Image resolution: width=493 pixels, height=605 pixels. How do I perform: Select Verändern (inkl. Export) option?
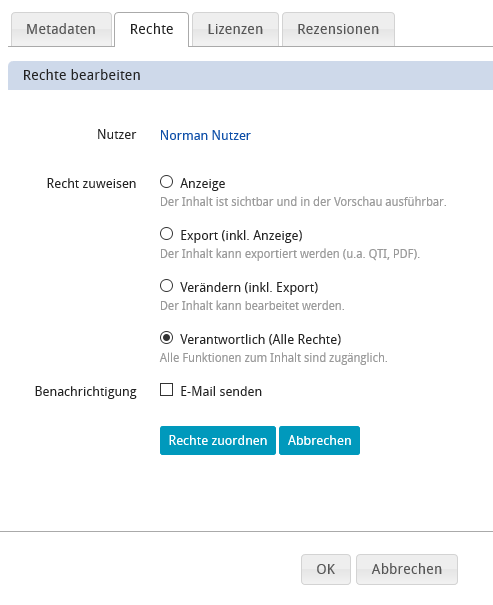pos(166,286)
